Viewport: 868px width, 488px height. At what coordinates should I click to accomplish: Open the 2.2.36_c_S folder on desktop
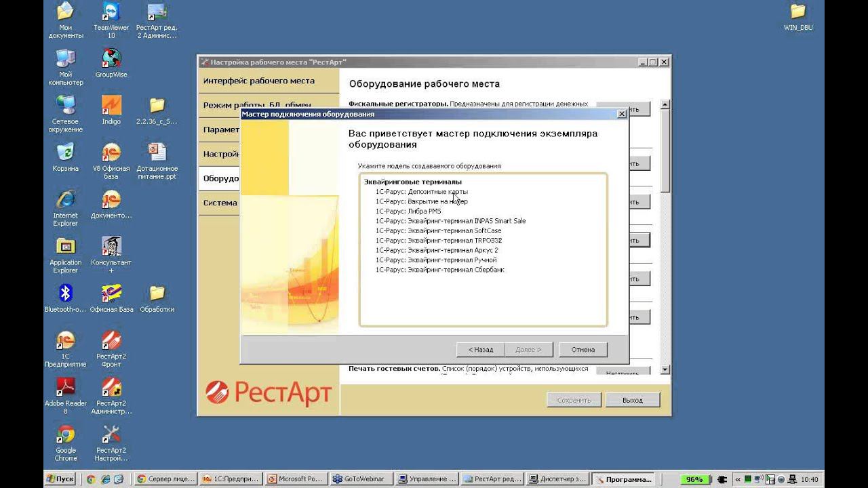(157, 110)
